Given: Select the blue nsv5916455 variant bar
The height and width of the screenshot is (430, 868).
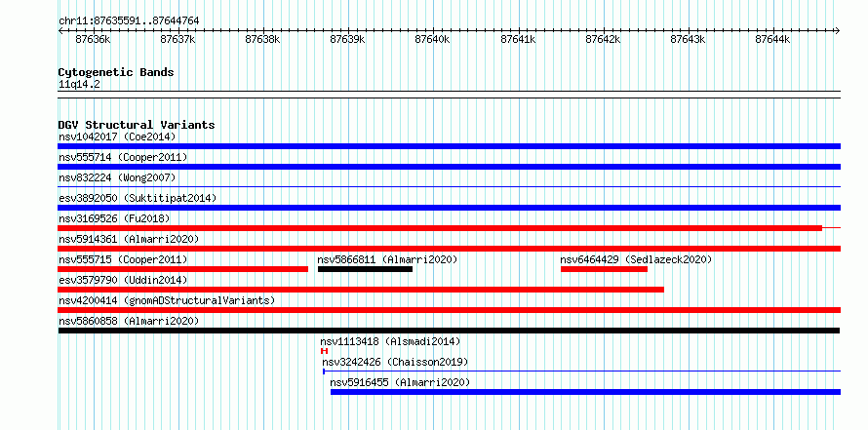Looking at the screenshot, I should coord(586,392).
